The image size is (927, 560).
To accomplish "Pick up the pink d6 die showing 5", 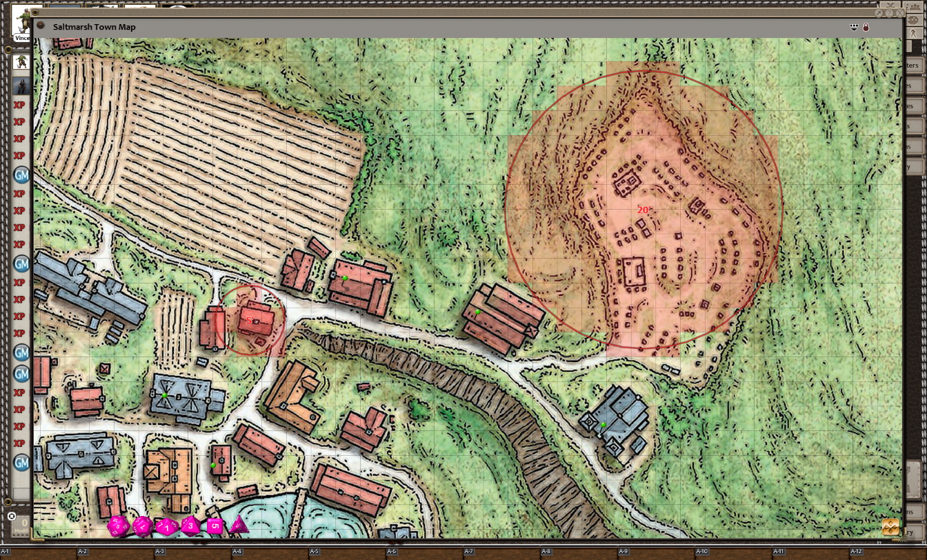I will [215, 526].
